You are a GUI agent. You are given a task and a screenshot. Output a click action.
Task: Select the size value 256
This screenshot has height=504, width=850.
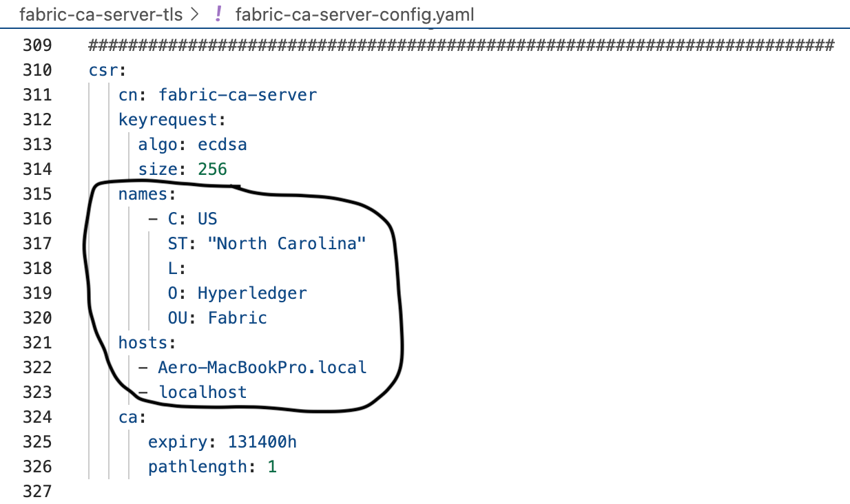pos(212,169)
